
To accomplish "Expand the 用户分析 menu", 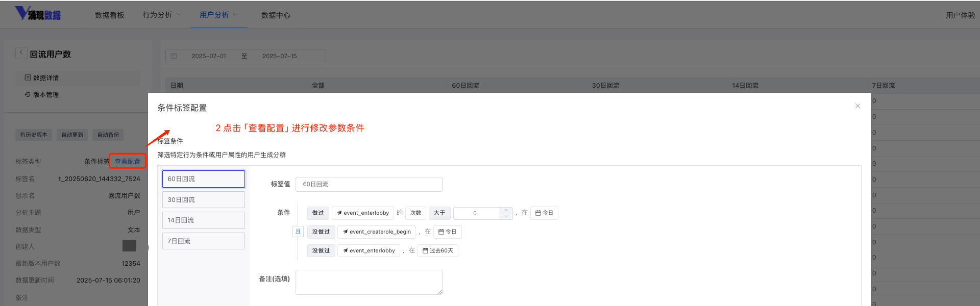I will 218,15.
